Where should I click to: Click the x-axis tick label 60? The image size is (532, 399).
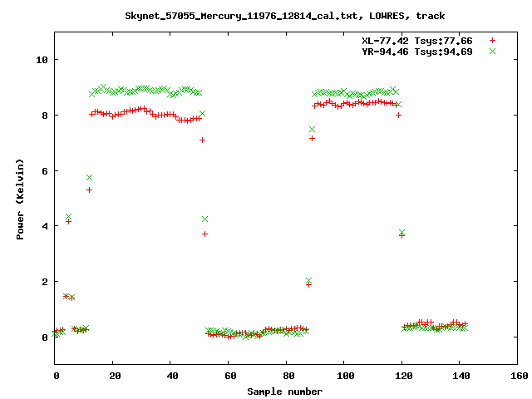point(231,376)
